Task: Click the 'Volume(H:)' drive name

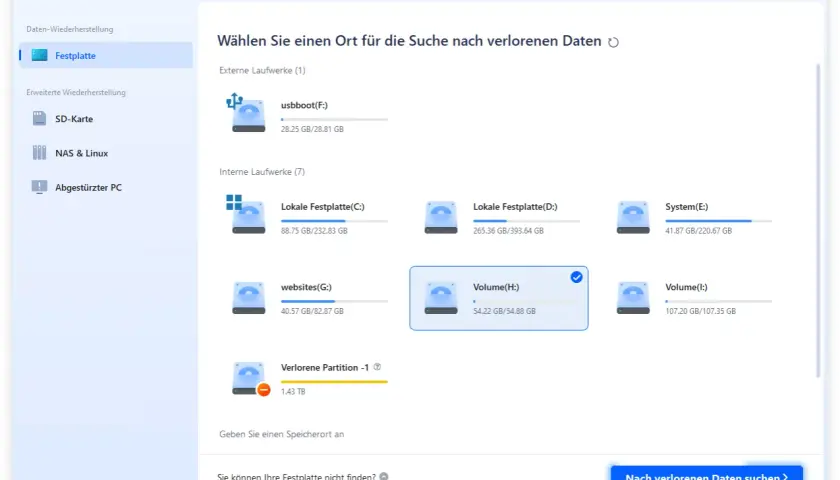Action: [x=496, y=287]
